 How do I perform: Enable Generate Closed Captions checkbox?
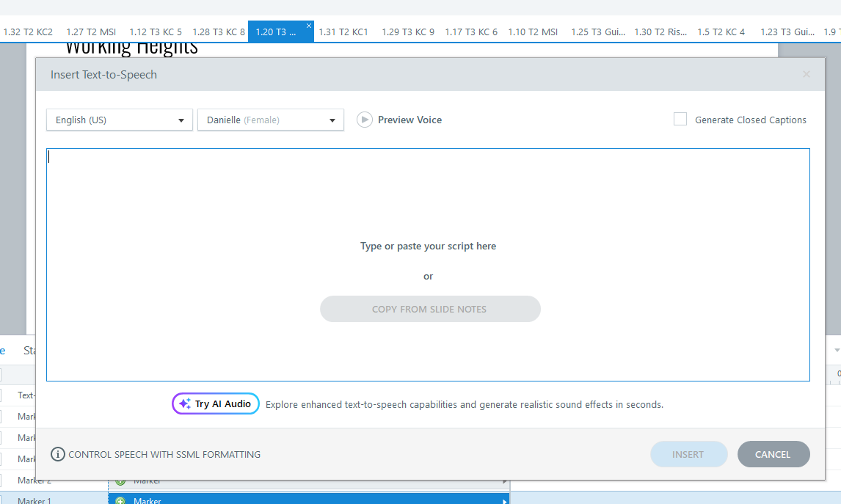coord(680,119)
